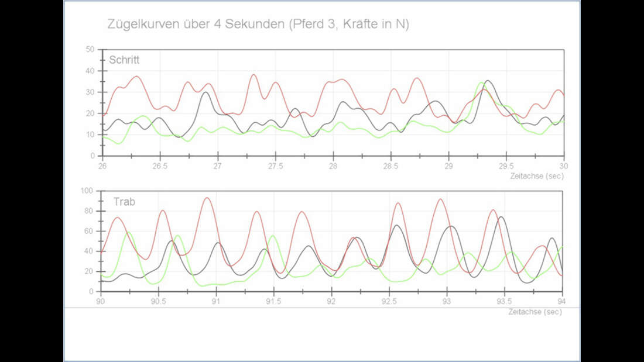Viewport: 644px width, 362px height.
Task: Click y-axis value '80' on Trab chart
Action: [x=89, y=211]
